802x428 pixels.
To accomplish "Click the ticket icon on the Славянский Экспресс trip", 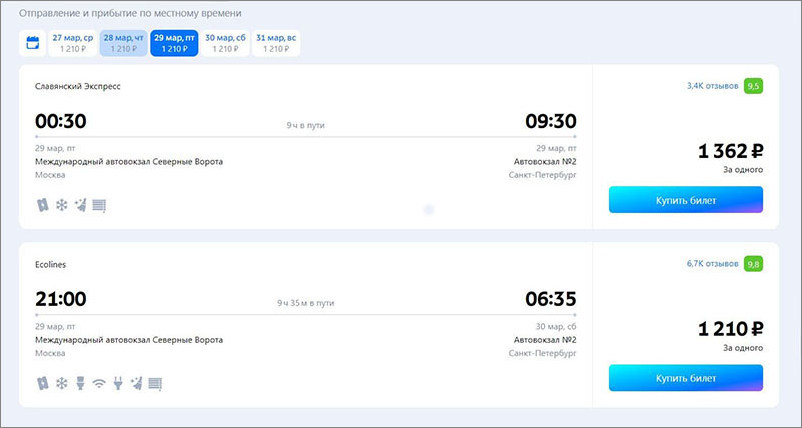I will pos(42,206).
